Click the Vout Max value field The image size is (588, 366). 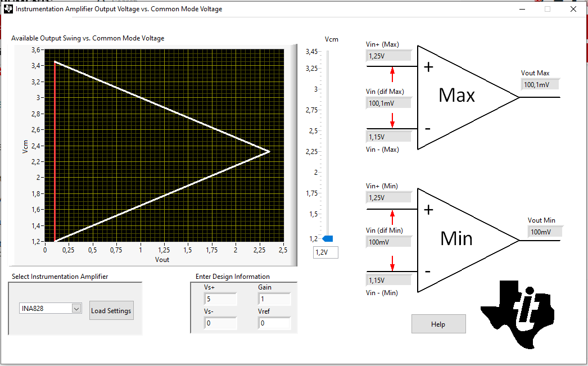[x=540, y=85]
